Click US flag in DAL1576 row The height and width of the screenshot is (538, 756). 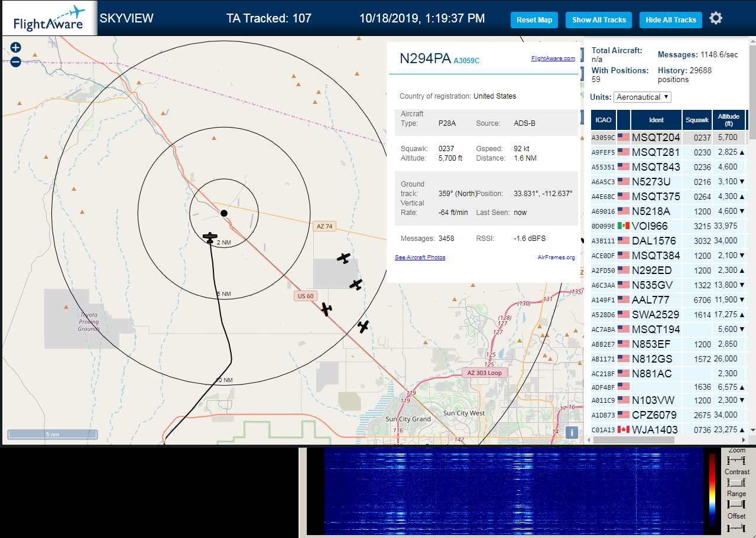[624, 241]
